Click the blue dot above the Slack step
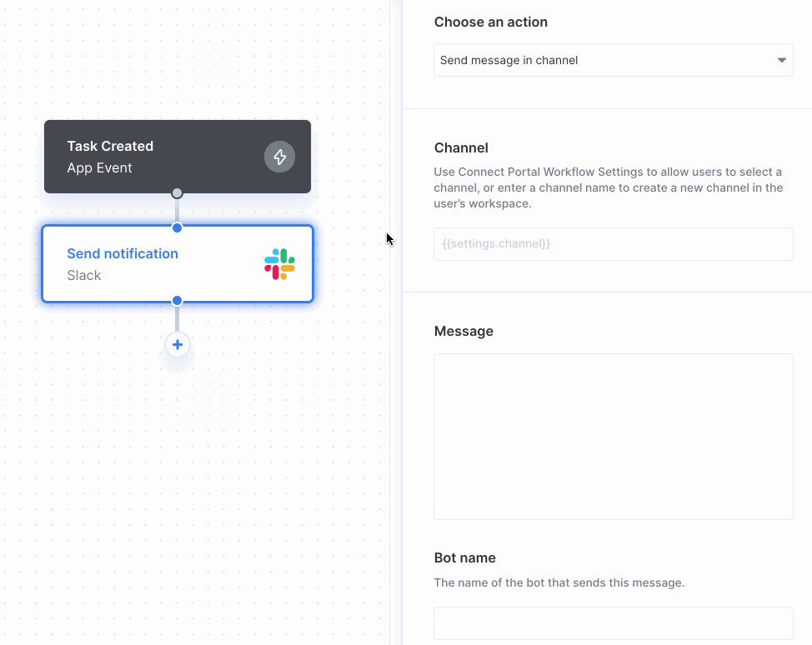The image size is (812, 645). [177, 227]
